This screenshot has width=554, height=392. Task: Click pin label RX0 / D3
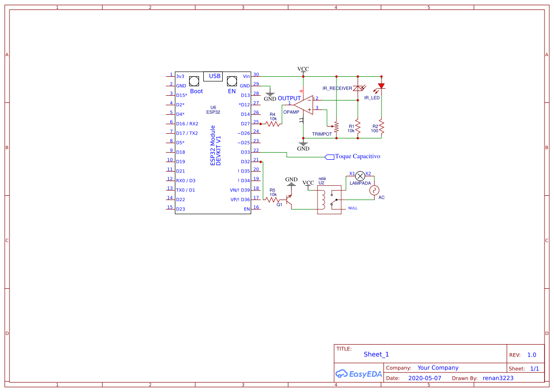pyautogui.click(x=186, y=181)
